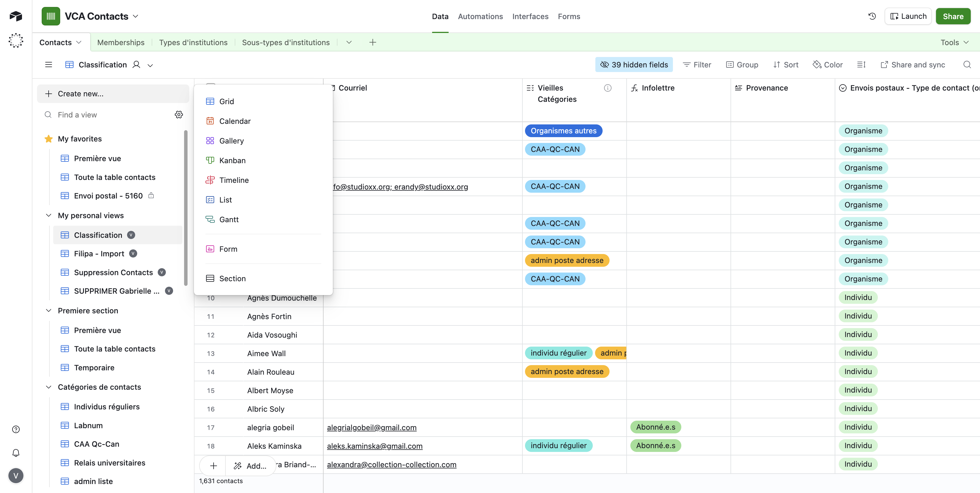
Task: Open view settings gear icon
Action: click(179, 115)
